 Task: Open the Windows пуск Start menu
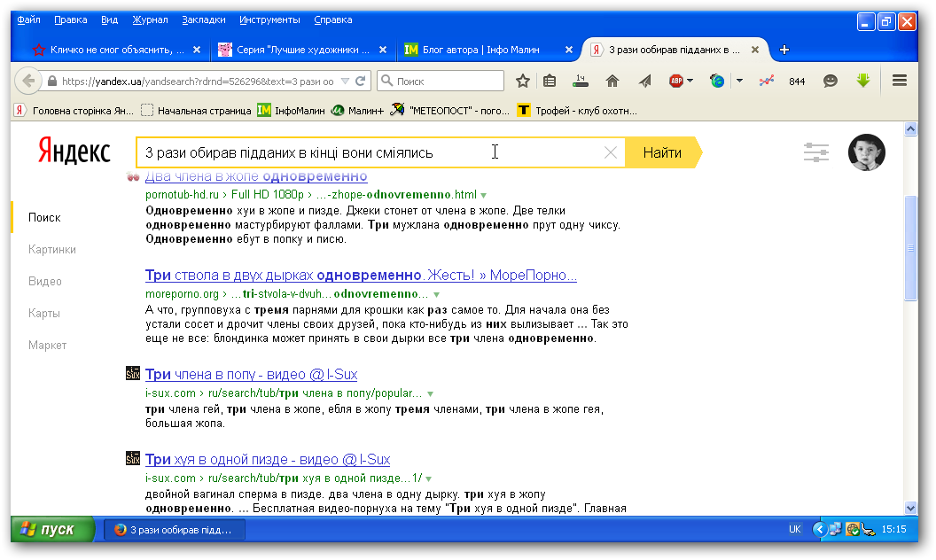[52, 530]
